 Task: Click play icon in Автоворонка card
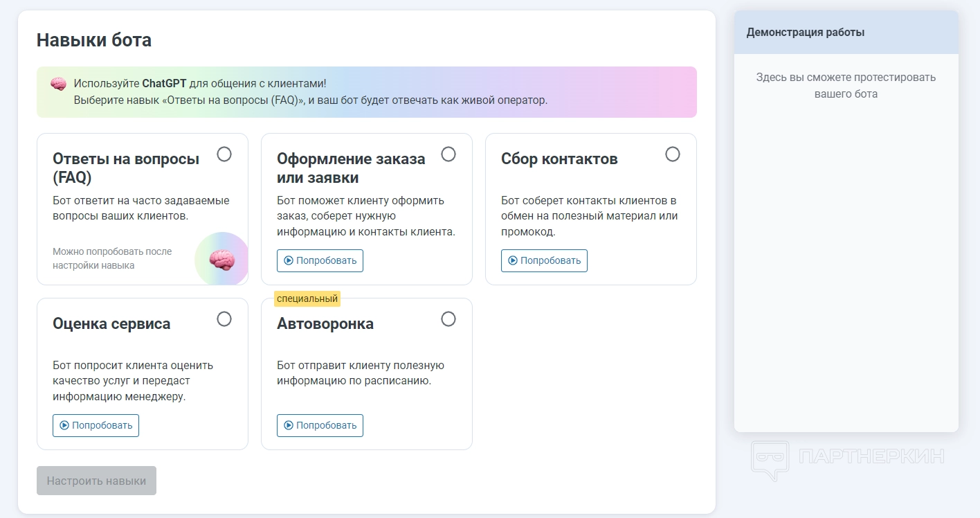pos(289,426)
